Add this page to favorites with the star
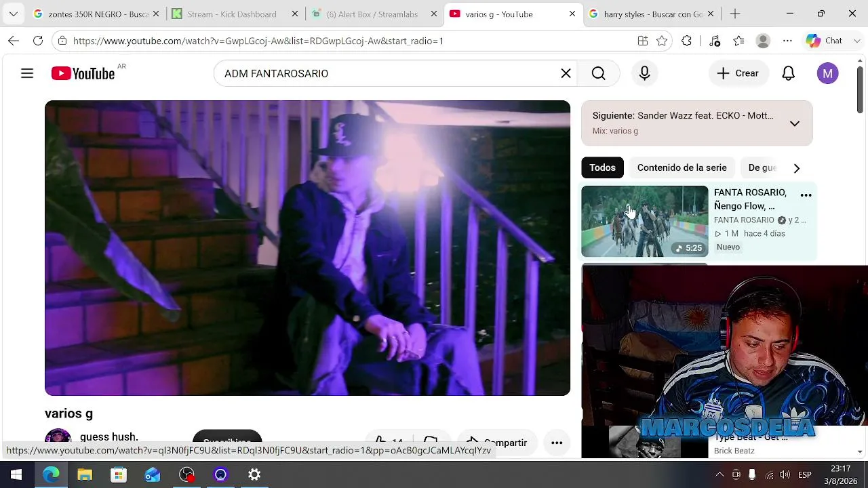Image resolution: width=868 pixels, height=488 pixels. 662,41
